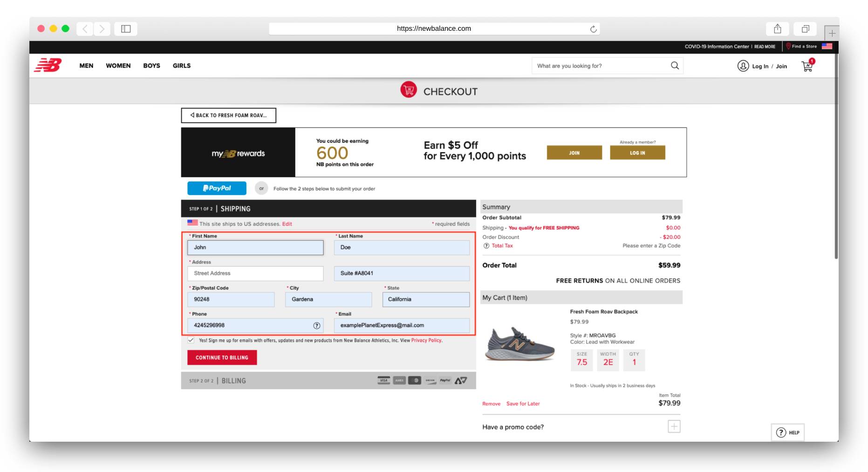Screen dimensions: 868x472
Task: Click the Mastercard card icon
Action: click(415, 381)
